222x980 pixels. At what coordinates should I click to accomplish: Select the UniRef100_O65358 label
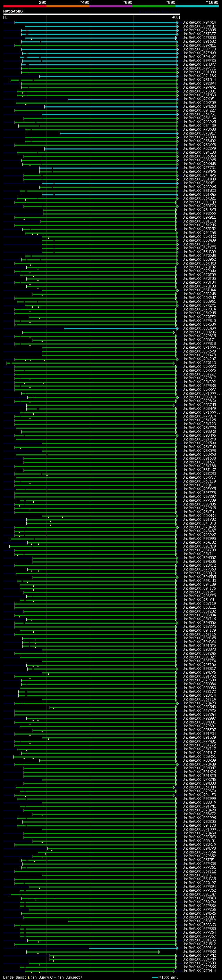tap(199, 156)
